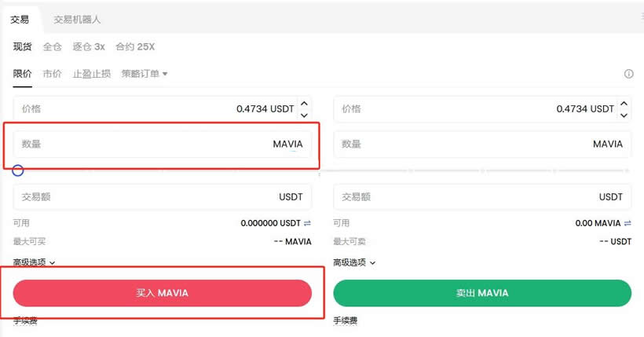Image resolution: width=644 pixels, height=337 pixels.
Task: Expand 高级选项 under the buy form
Action: click(x=34, y=262)
